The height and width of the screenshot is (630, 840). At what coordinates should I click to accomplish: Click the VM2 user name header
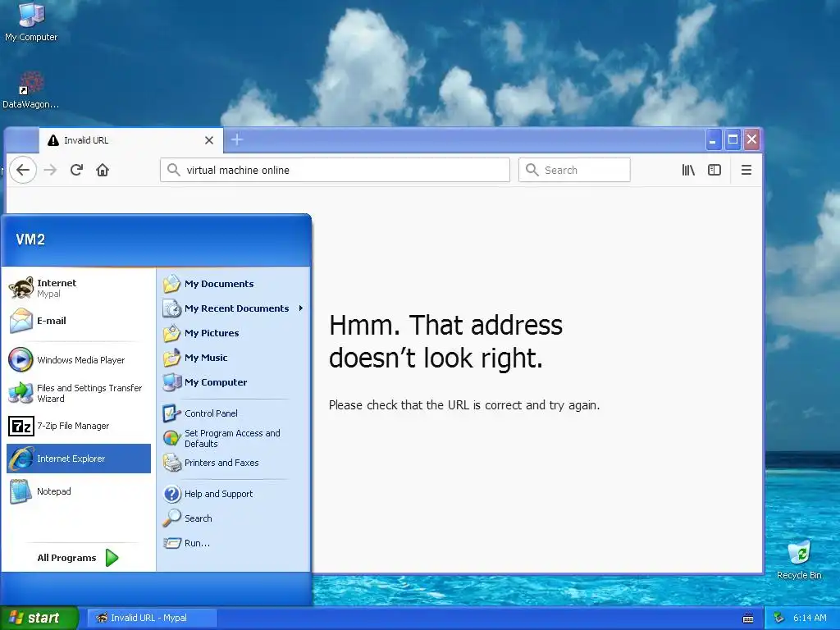pyautogui.click(x=30, y=240)
